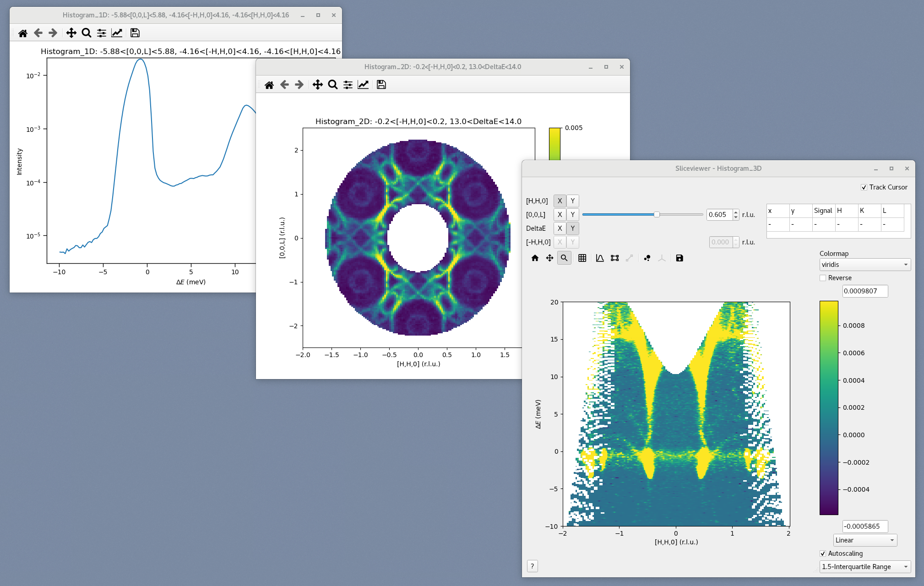This screenshot has width=924, height=586.
Task: Open the 1.5-Interquartile Range dropdown
Action: [864, 566]
